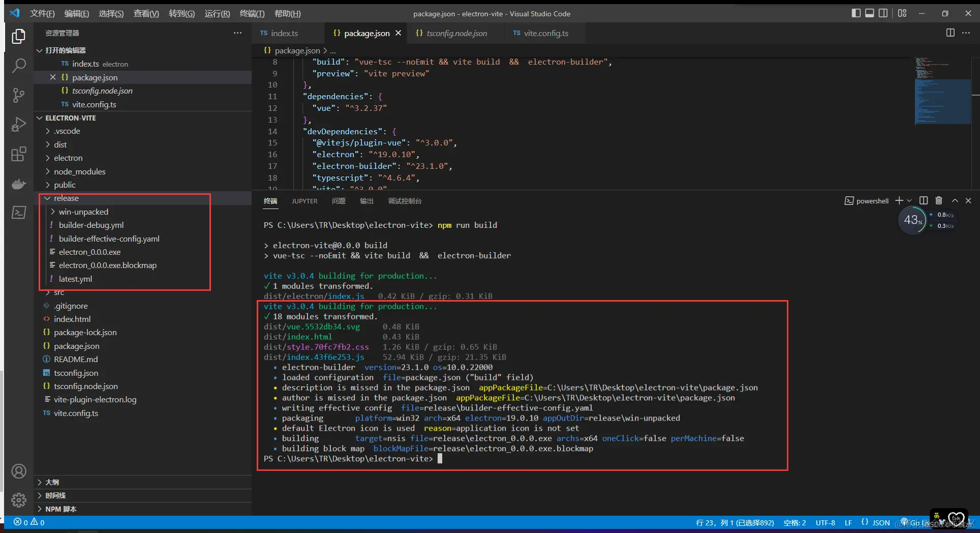Open editor more actions menu
Screen dimensions: 980x533
[x=966, y=33]
